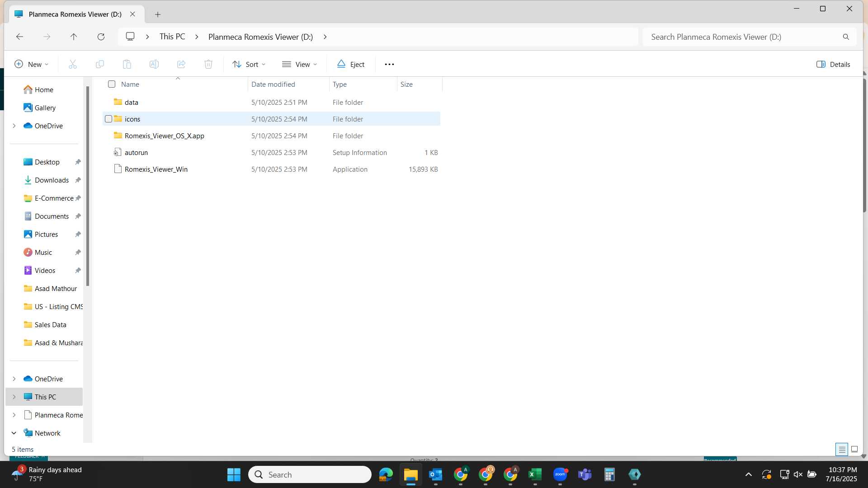
Task: Open Asad Mathour folder in sidebar
Action: 56,288
